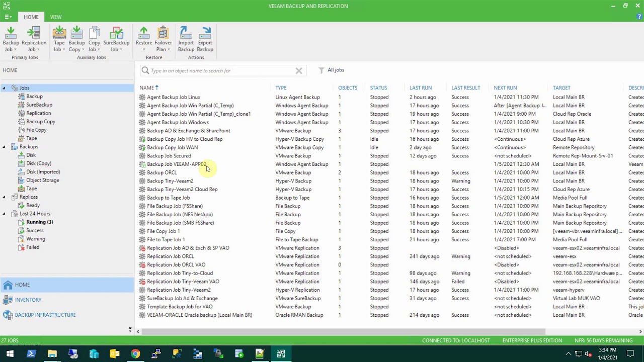Collapse the Jobs tree node

pos(4,88)
